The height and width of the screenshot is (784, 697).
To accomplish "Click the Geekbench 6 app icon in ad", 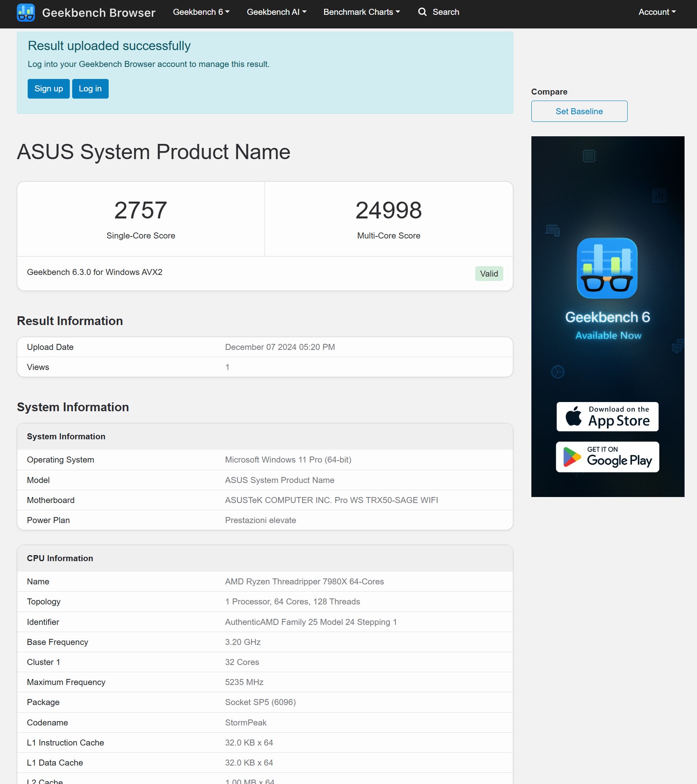I will coord(607,268).
